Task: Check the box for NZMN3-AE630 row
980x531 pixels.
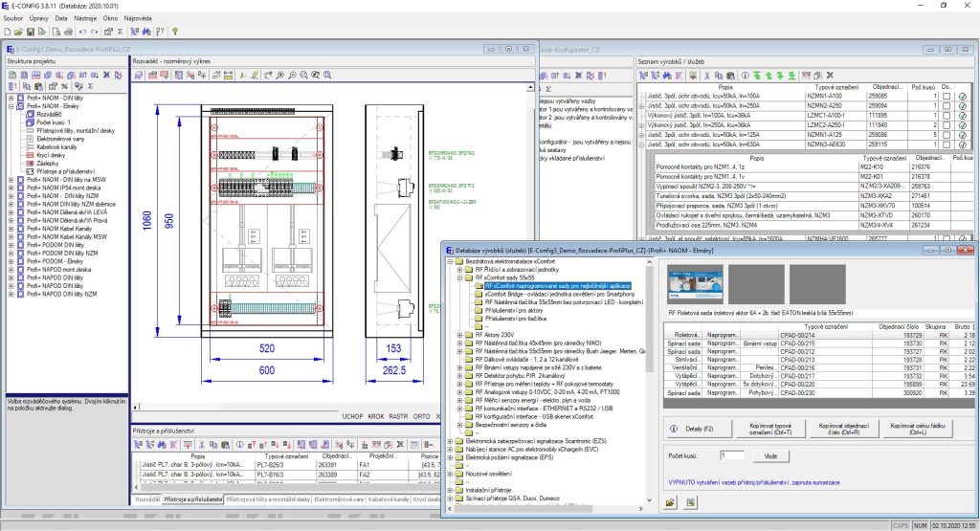Action: pos(946,144)
